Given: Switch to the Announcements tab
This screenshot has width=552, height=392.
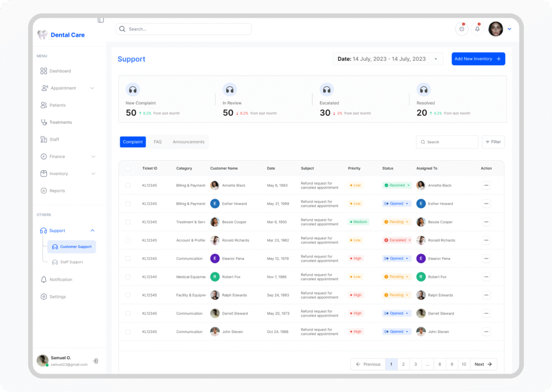Looking at the screenshot, I should (188, 142).
